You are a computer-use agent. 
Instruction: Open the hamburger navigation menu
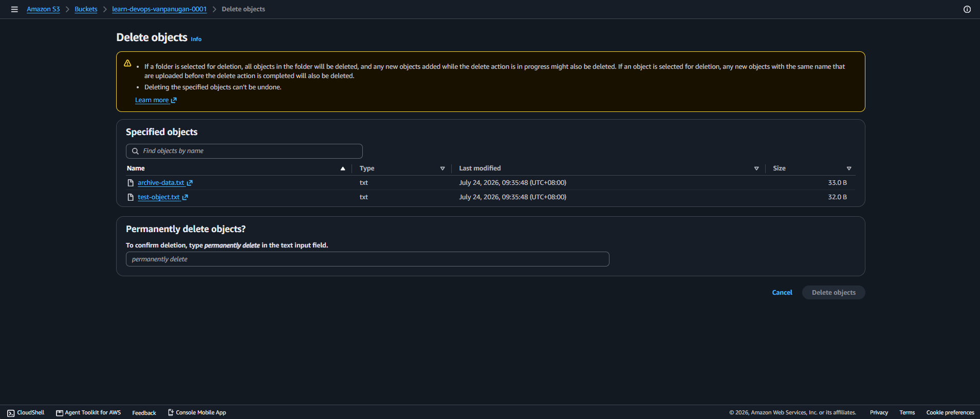pos(14,9)
